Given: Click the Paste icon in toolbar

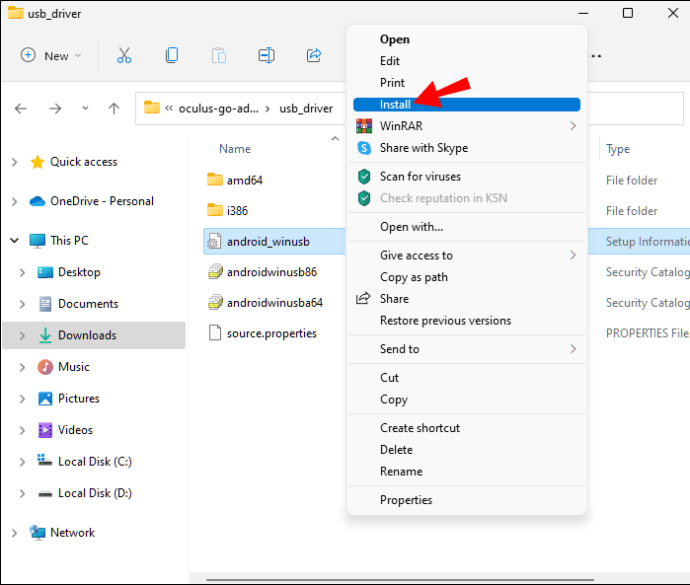Looking at the screenshot, I should click(219, 56).
